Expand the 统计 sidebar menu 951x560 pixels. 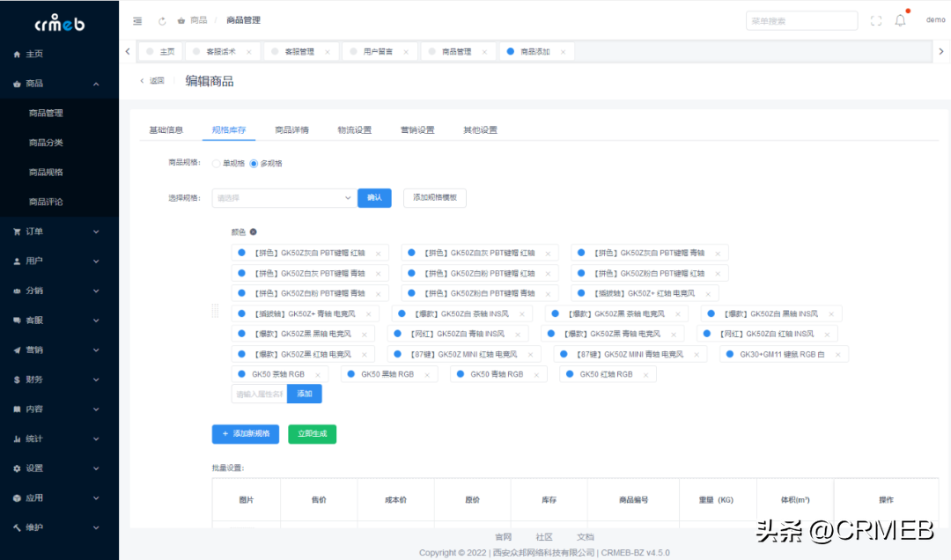59,438
